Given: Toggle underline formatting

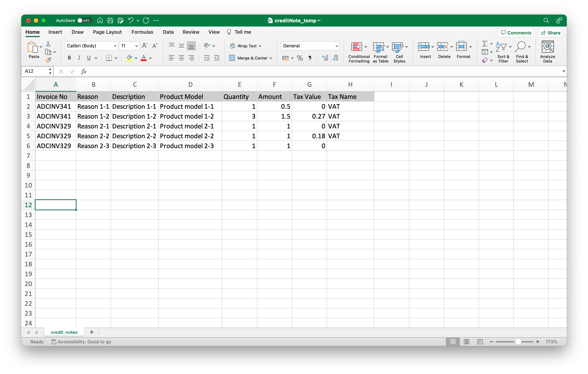Looking at the screenshot, I should (89, 58).
